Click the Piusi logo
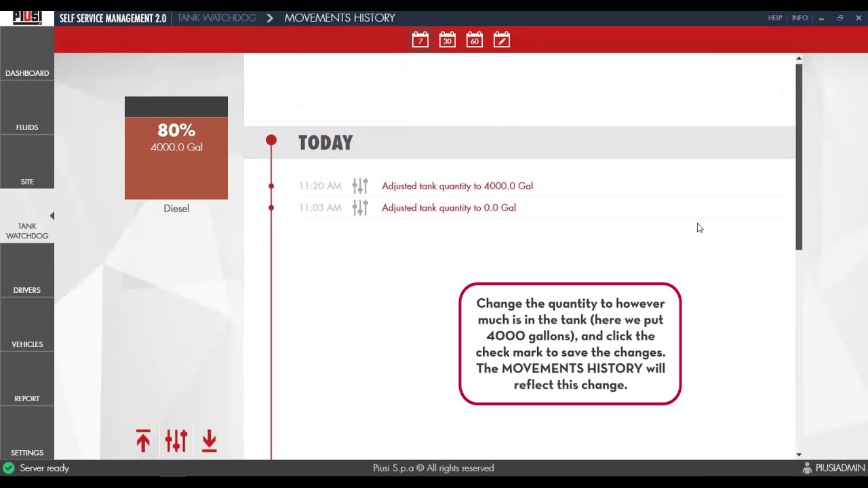 (27, 17)
